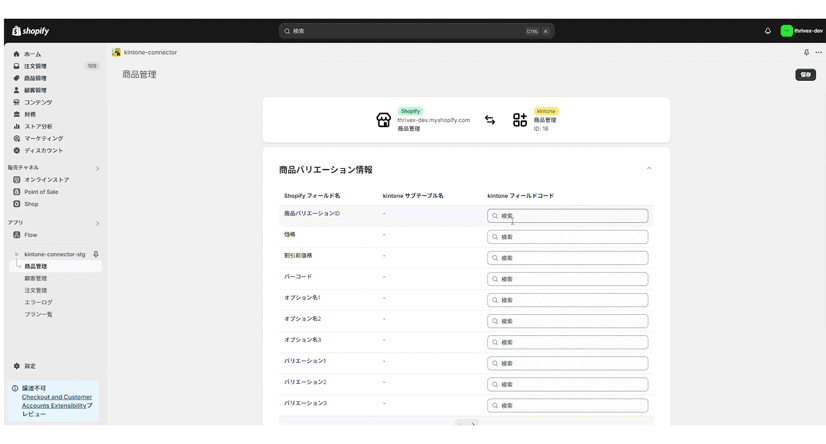Open the notifications bell icon
Viewport: 826px width, 444px height.
tap(768, 31)
